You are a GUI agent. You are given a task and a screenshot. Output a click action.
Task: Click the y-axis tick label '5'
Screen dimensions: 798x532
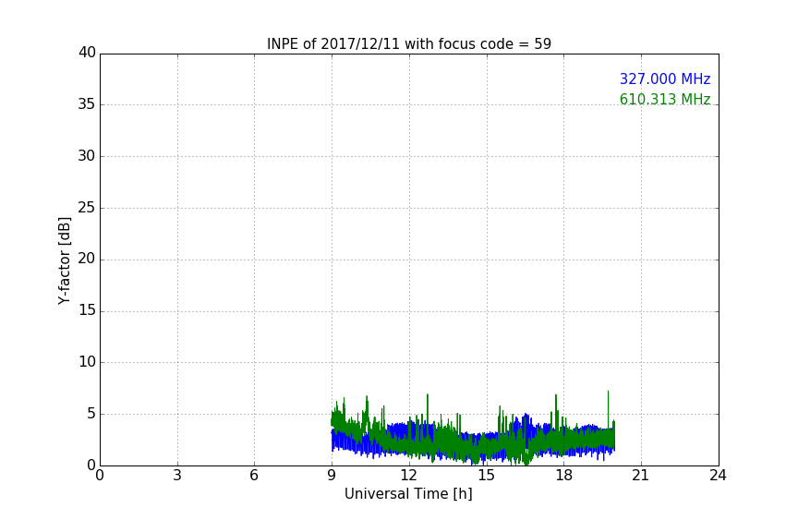(x=91, y=414)
